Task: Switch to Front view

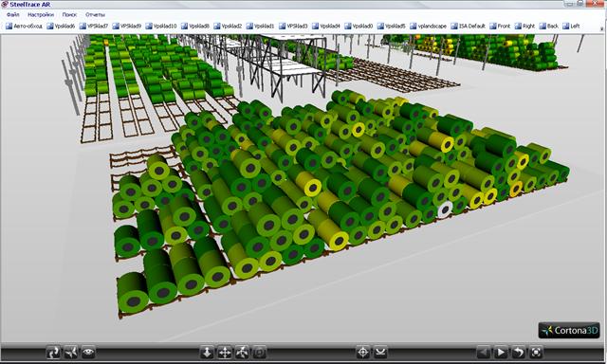Action: [x=500, y=26]
